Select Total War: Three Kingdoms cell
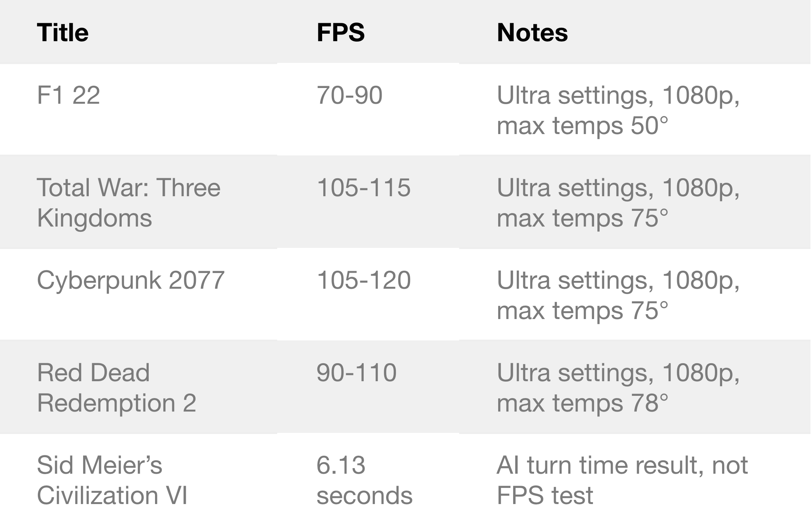 [128, 202]
